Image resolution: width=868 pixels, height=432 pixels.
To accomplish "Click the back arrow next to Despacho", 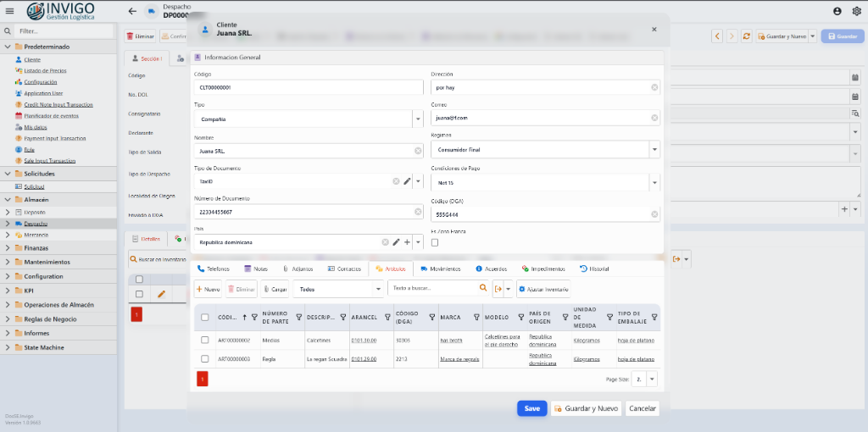I will tap(131, 11).
